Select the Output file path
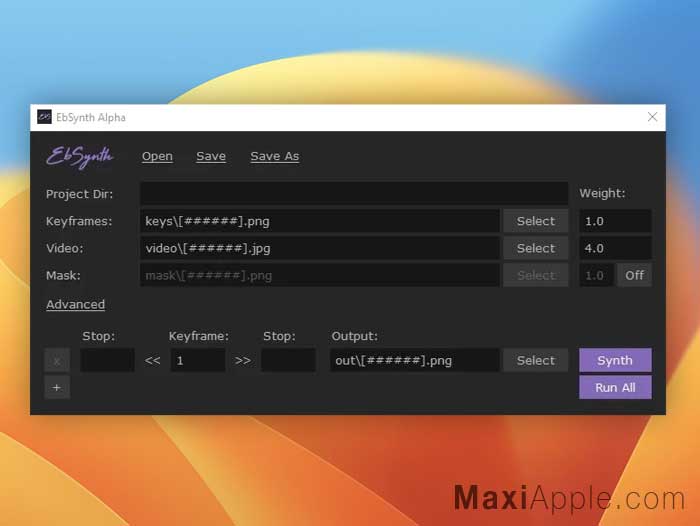The width and height of the screenshot is (700, 526). 535,360
